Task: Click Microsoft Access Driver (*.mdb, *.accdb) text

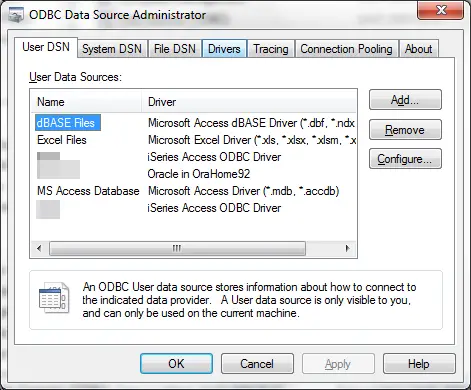Action: pyautogui.click(x=244, y=191)
